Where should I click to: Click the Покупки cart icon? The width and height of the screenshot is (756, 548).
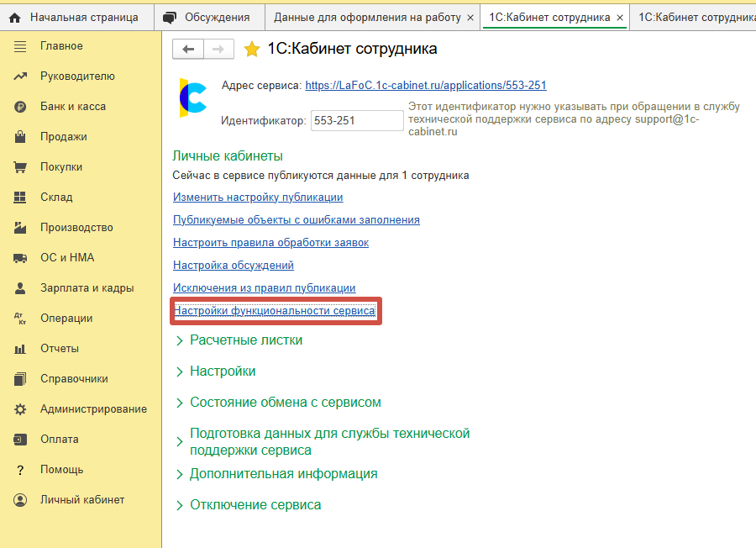coord(20,167)
